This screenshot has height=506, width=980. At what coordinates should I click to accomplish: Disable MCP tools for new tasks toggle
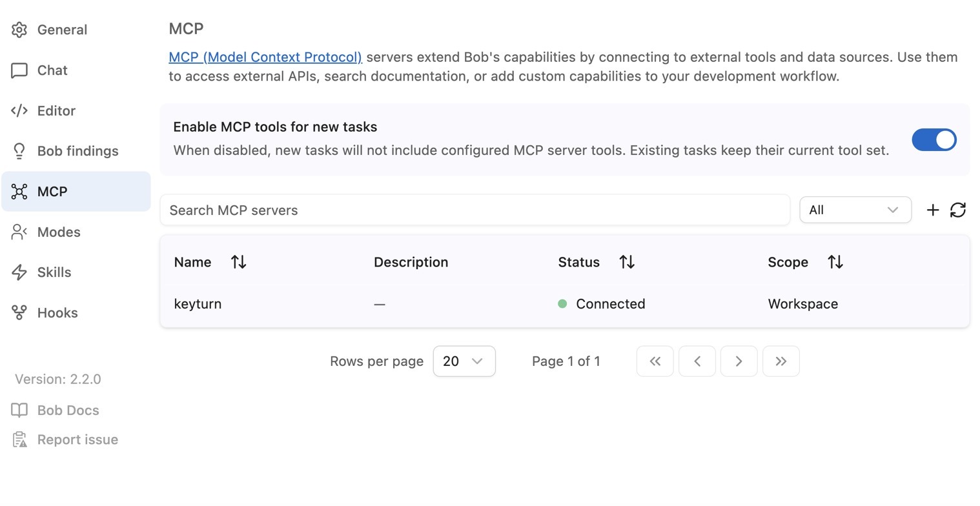[934, 139]
